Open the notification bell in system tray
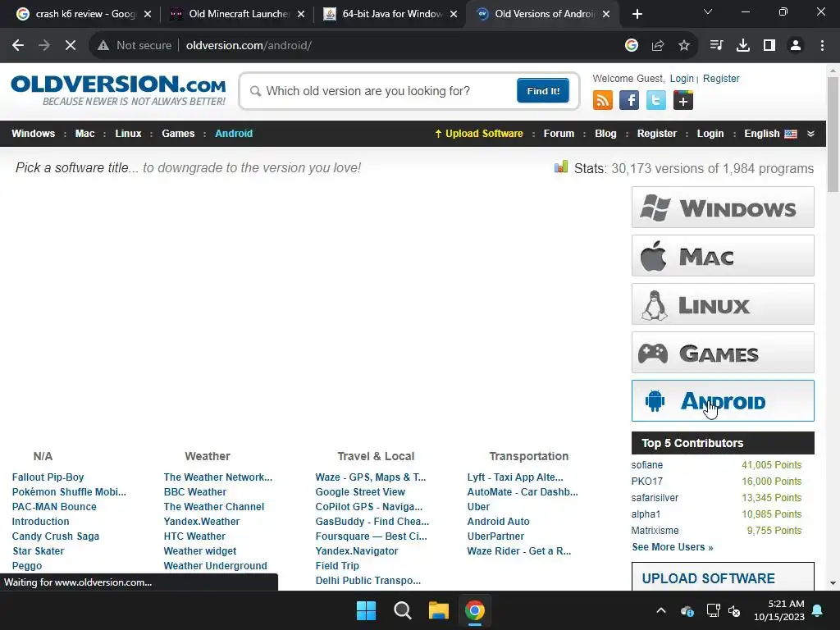 click(x=818, y=610)
